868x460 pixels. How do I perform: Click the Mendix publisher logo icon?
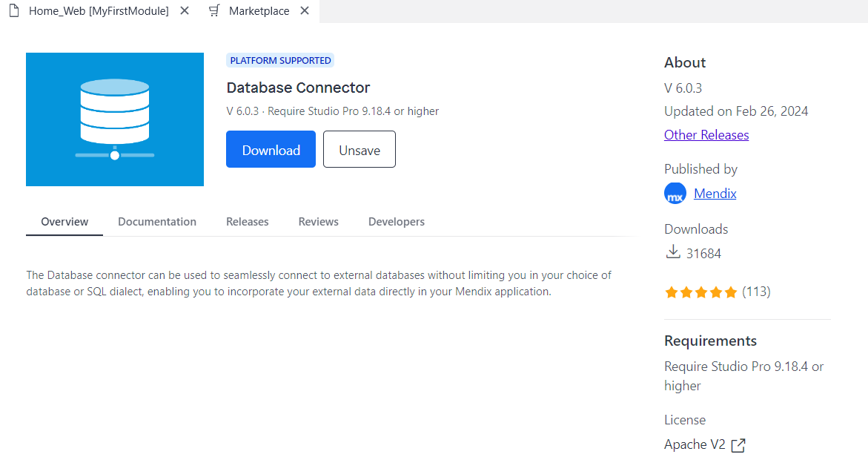(675, 194)
